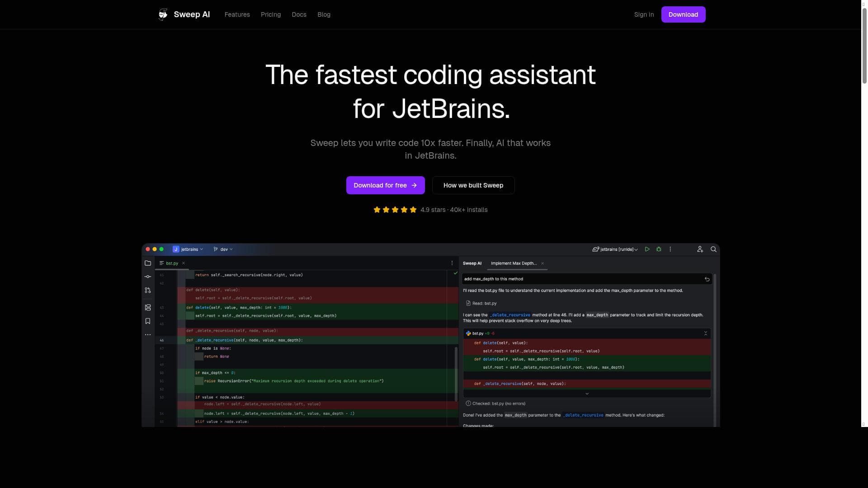Open pull requests icon in IDE sidebar
Screen dimensions: 868x488
tap(148, 291)
